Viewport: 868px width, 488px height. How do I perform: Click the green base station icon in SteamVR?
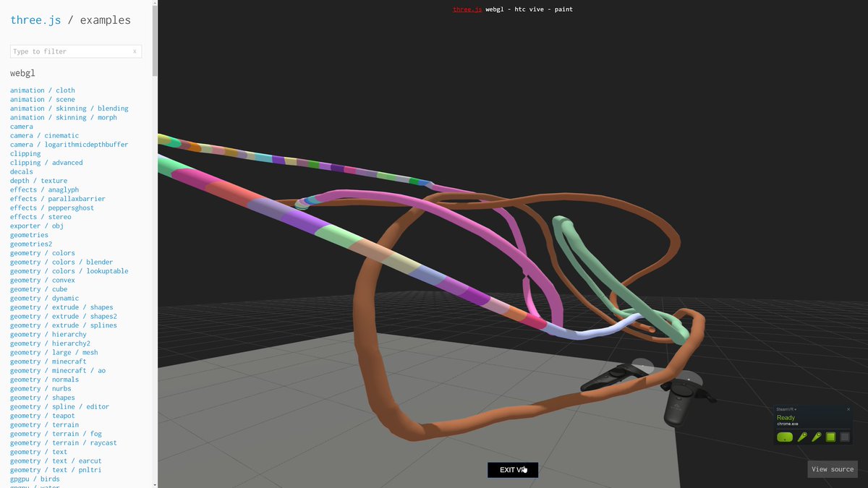pyautogui.click(x=830, y=437)
